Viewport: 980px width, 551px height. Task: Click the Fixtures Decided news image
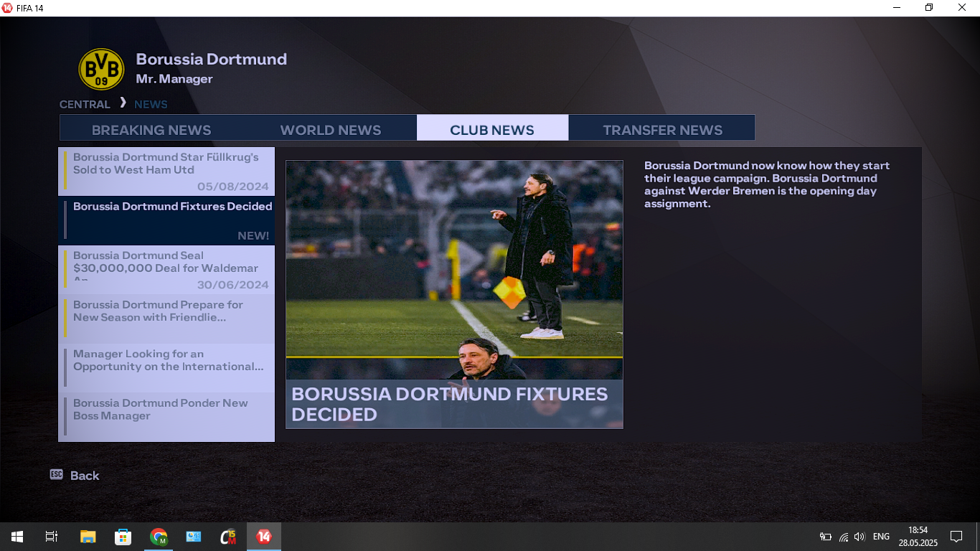[x=454, y=294]
